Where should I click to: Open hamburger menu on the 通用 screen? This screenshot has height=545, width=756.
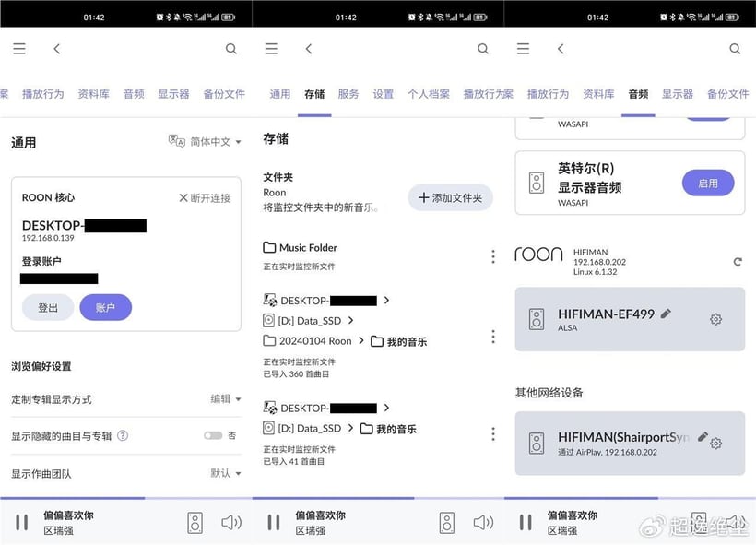(19, 49)
